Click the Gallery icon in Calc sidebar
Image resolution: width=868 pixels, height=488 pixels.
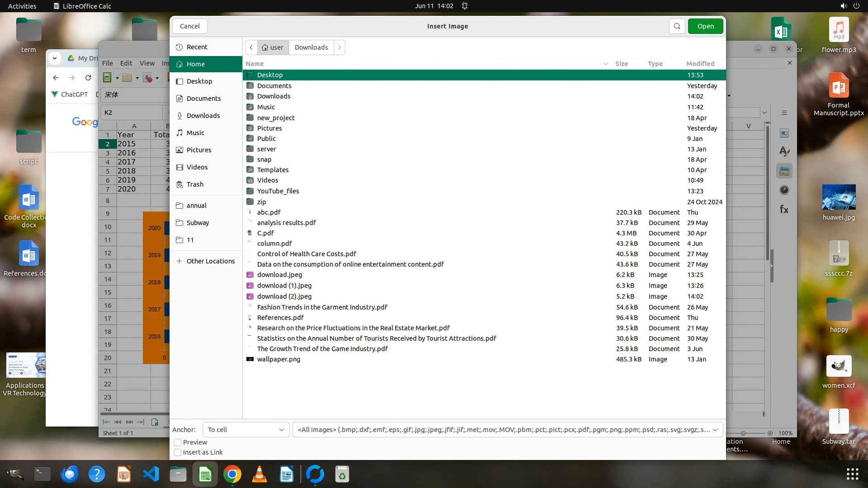point(784,171)
